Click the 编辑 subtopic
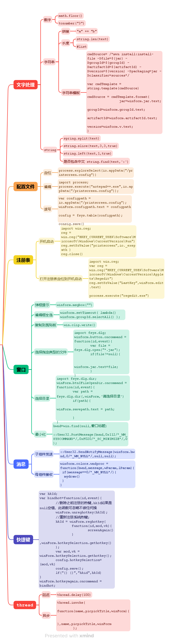Screen dimensions: 177x644 (48, 187)
